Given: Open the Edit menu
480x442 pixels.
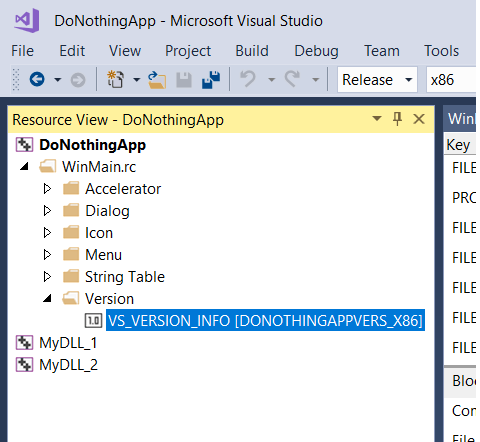Looking at the screenshot, I should [72, 51].
